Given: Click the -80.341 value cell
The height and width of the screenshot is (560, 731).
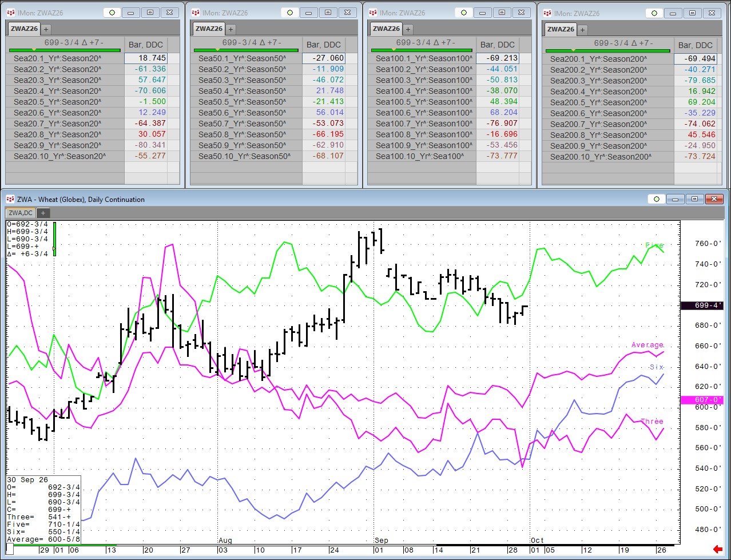Looking at the screenshot, I should pos(146,145).
